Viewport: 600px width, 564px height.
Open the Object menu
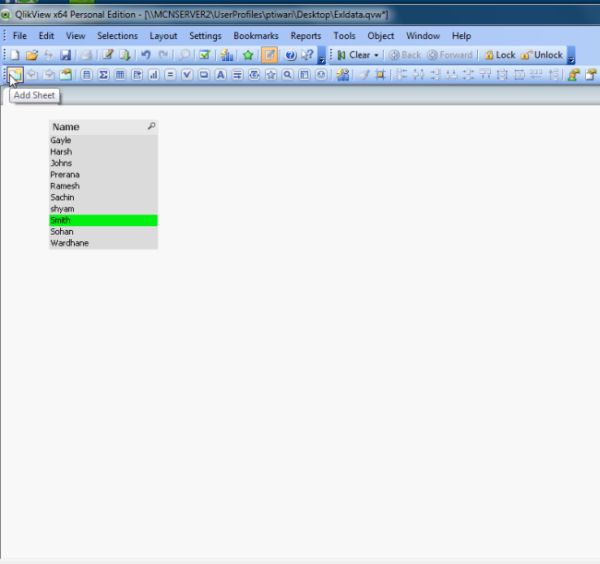[x=381, y=36]
